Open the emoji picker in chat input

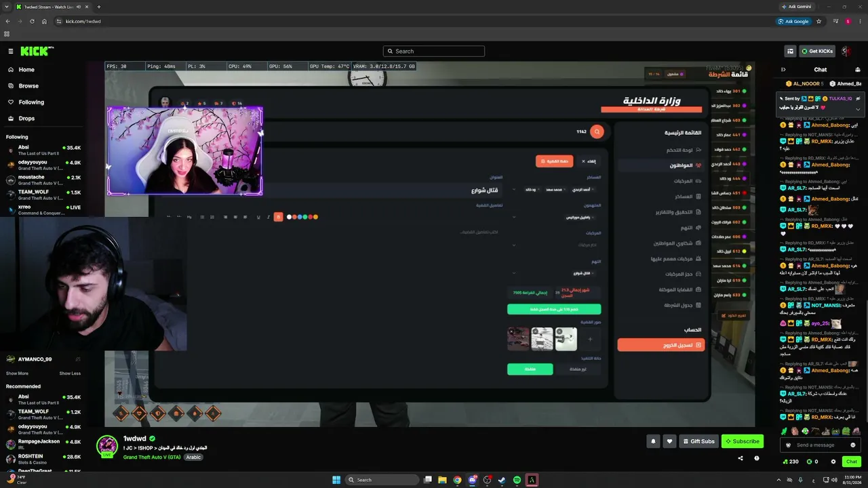click(x=852, y=445)
